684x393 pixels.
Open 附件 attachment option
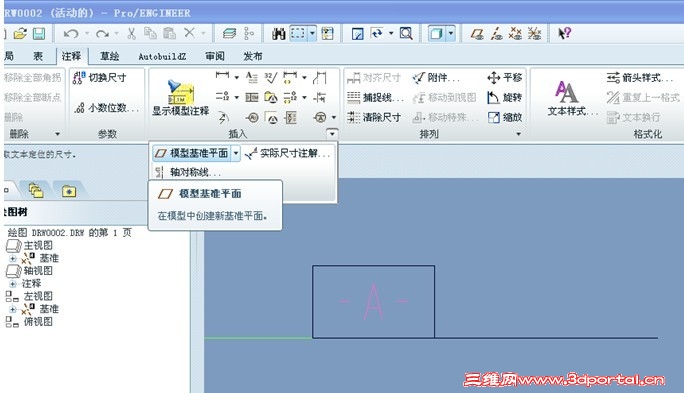[436, 78]
